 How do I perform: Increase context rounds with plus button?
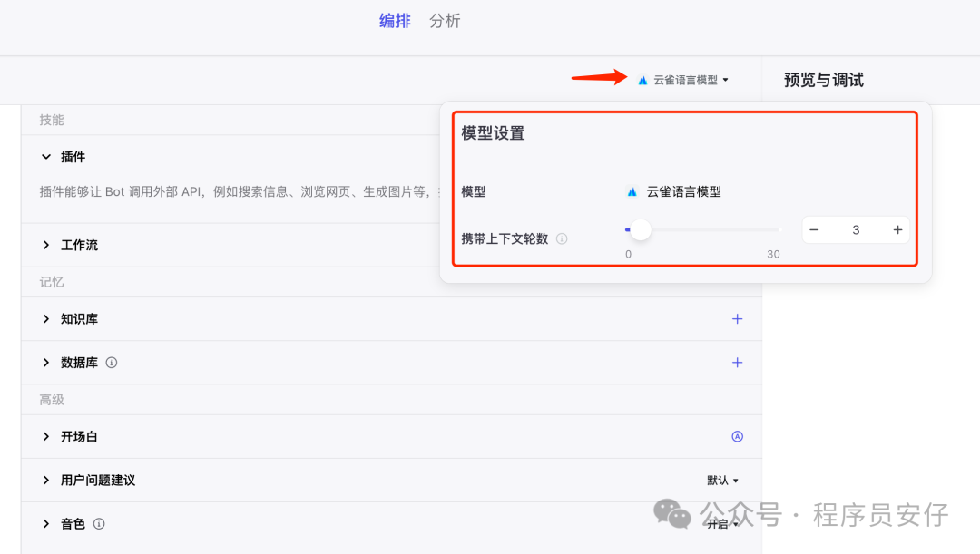(897, 229)
